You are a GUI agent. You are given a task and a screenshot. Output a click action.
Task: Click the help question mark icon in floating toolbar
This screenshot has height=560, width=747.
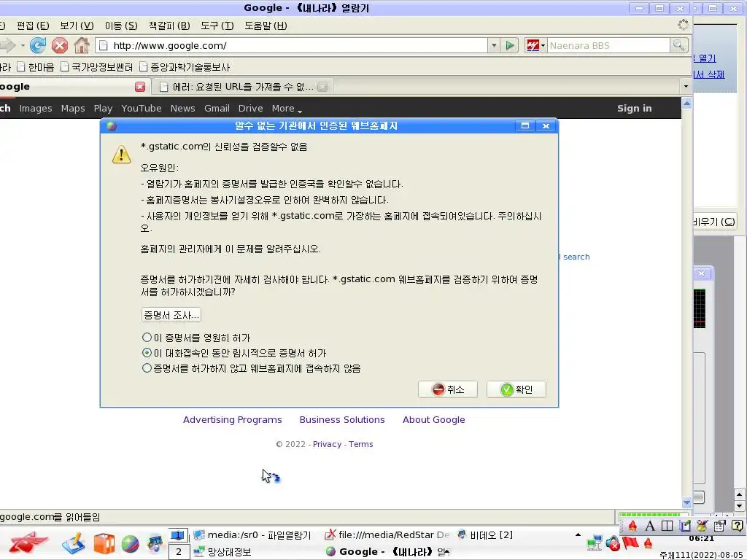(737, 526)
